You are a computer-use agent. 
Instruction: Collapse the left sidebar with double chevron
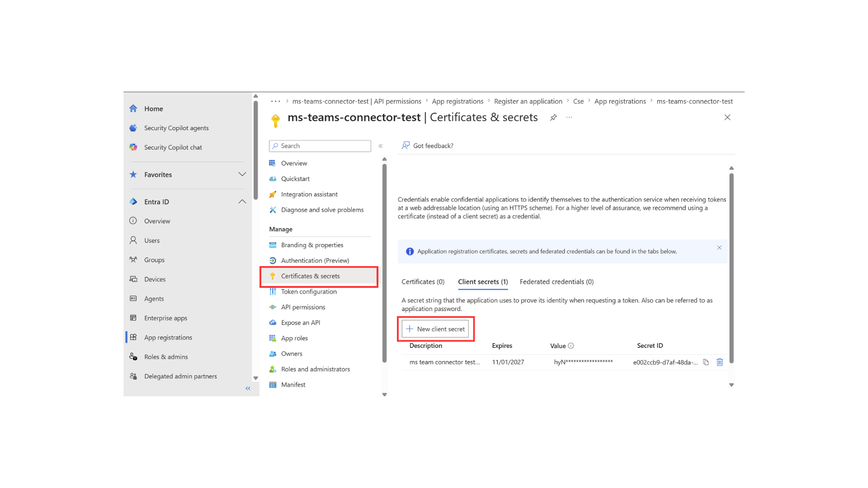(x=248, y=389)
